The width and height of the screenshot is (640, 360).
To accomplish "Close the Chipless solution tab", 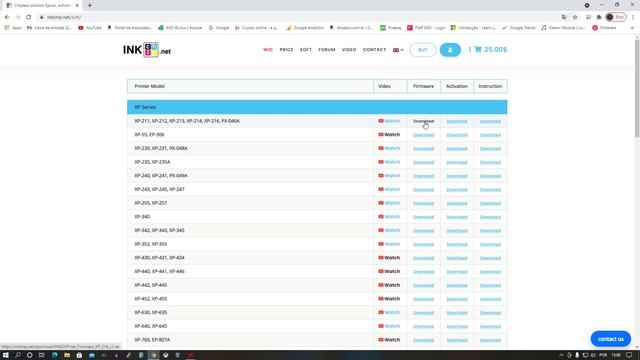I will coord(77,5).
